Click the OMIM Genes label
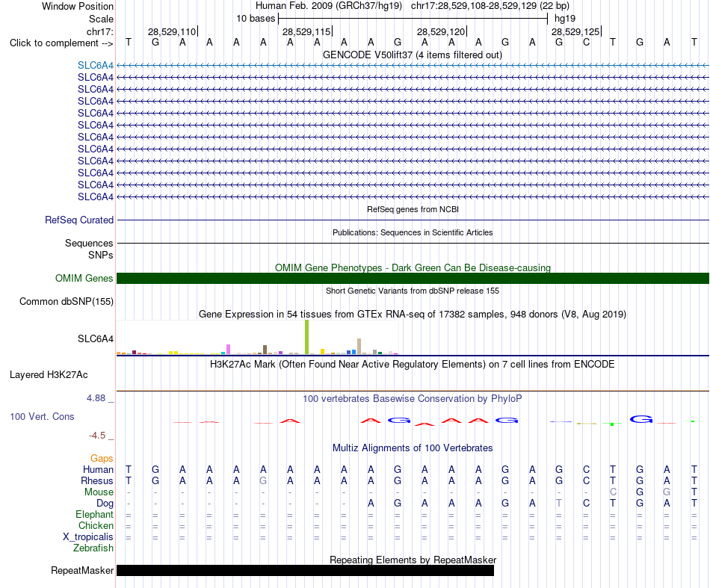Image resolution: width=710 pixels, height=588 pixels. (x=84, y=279)
